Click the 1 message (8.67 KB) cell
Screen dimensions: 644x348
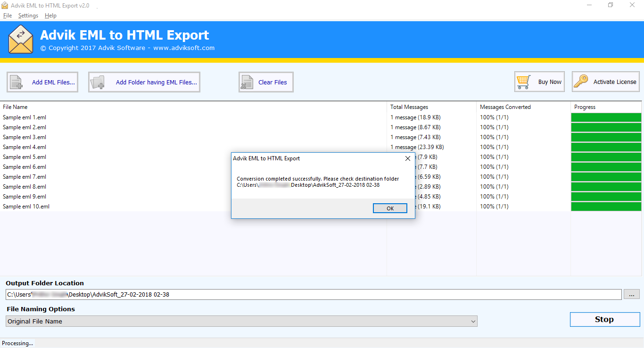(x=415, y=127)
